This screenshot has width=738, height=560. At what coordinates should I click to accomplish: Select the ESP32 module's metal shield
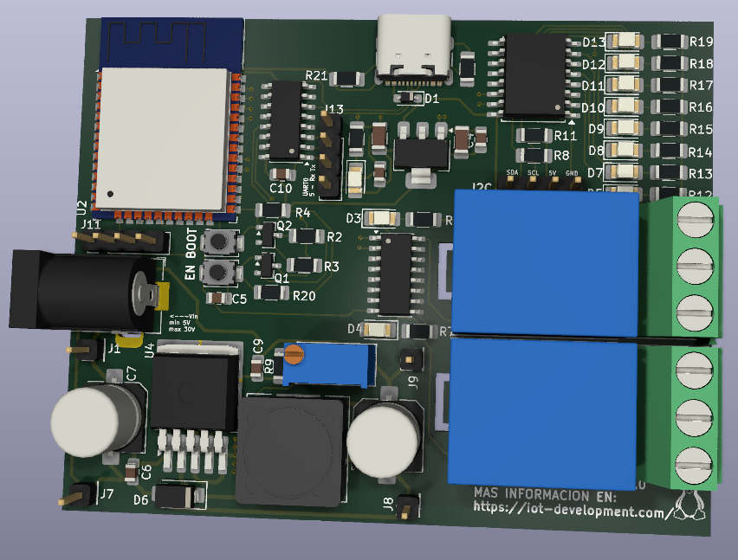pyautogui.click(x=164, y=138)
